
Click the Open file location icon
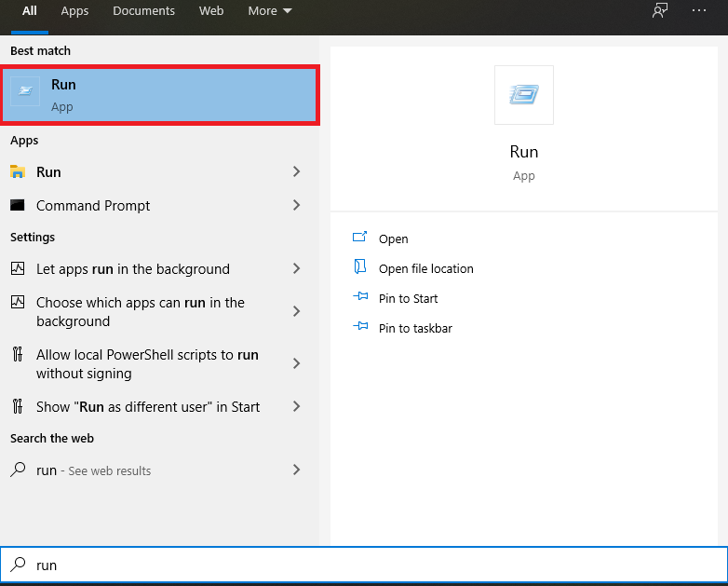pyautogui.click(x=361, y=268)
